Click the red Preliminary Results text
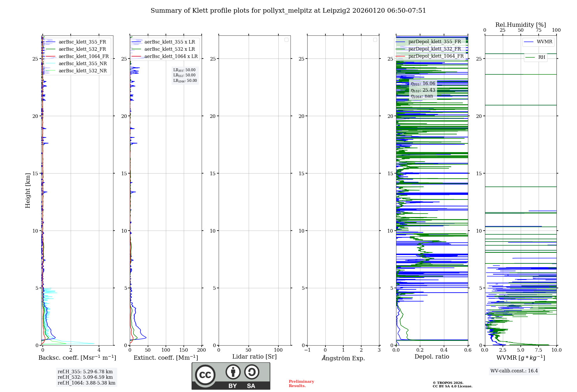The height and width of the screenshot is (392, 577). (x=301, y=384)
